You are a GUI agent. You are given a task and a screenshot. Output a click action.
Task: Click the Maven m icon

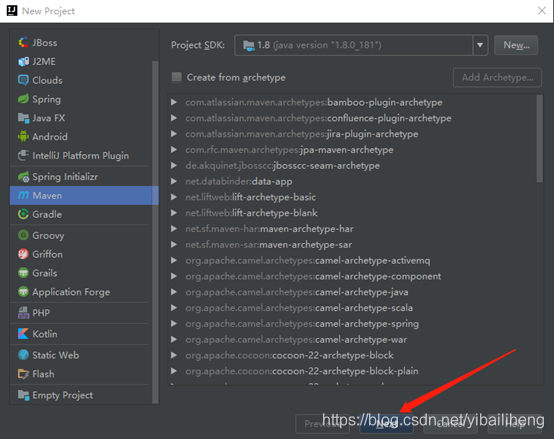(23, 195)
